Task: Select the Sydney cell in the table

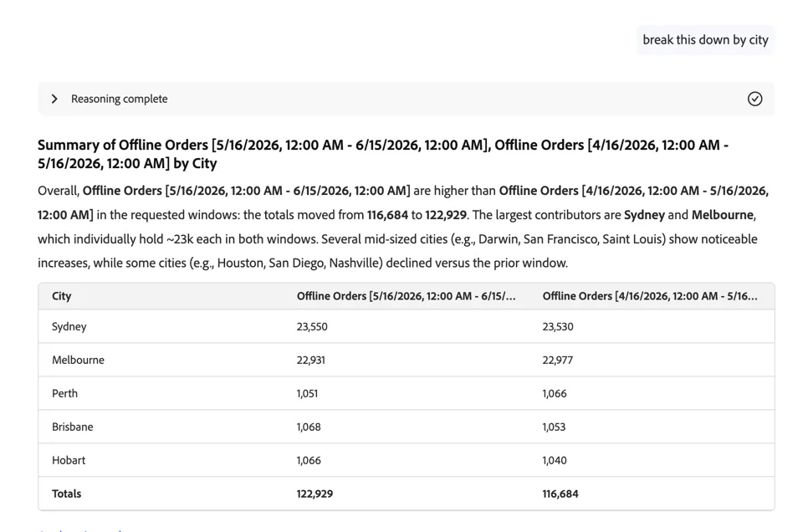Action: click(x=69, y=326)
